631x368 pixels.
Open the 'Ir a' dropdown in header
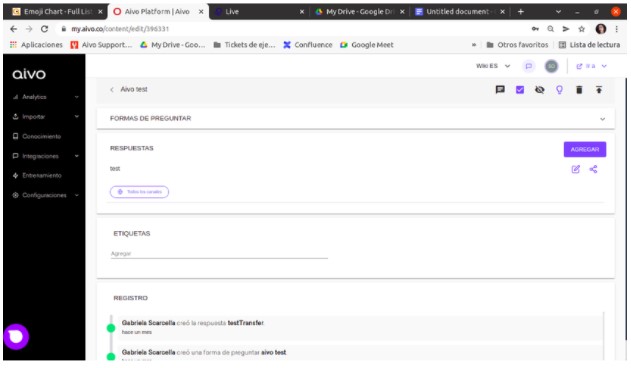pyautogui.click(x=591, y=66)
